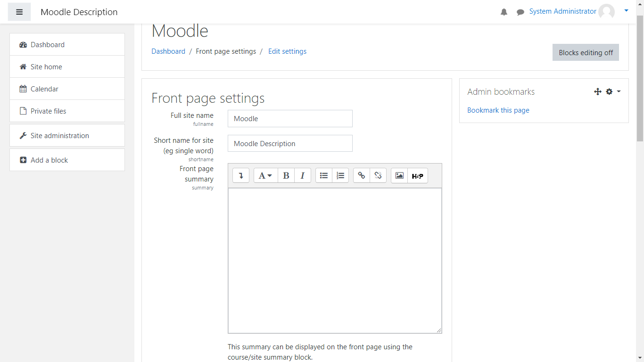Apply italic formatting in summary editor
Screen dimensions: 644x362
click(303, 176)
